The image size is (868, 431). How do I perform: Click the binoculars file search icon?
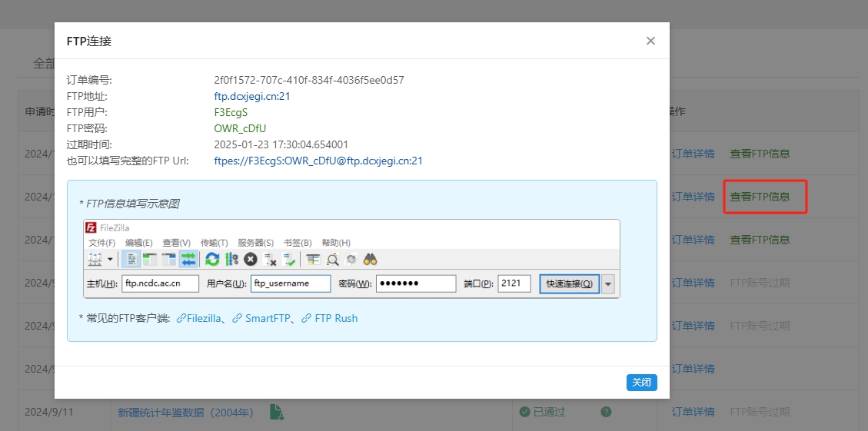[370, 259]
